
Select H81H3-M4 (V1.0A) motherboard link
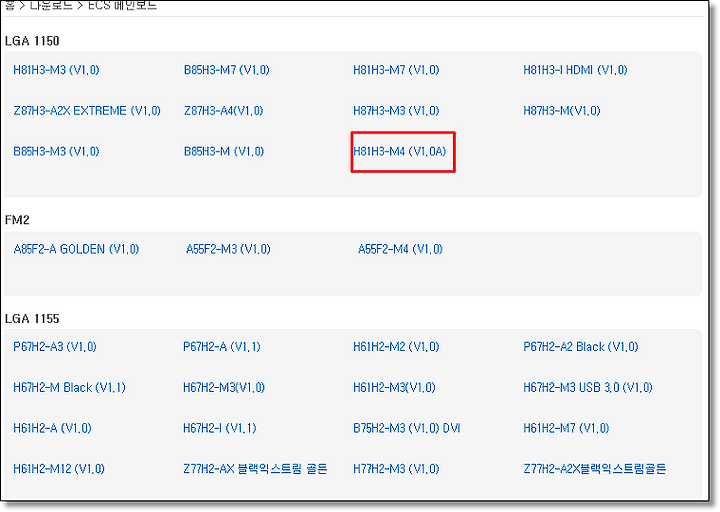pos(399,152)
